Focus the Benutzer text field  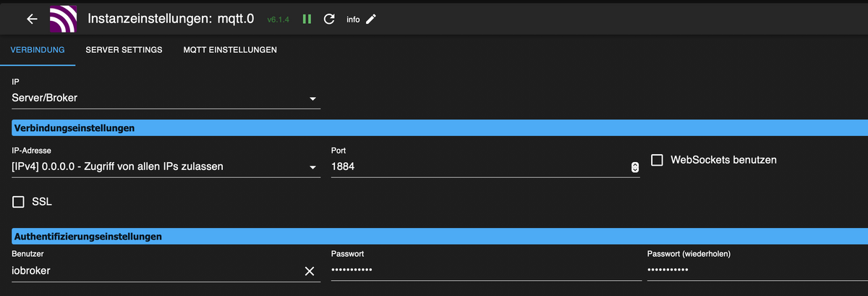pos(152,271)
